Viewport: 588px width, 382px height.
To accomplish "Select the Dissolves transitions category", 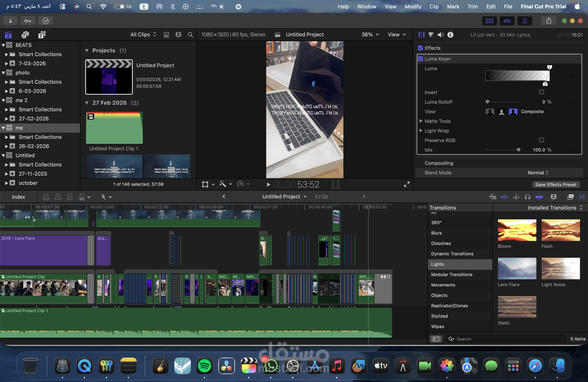I will point(441,243).
